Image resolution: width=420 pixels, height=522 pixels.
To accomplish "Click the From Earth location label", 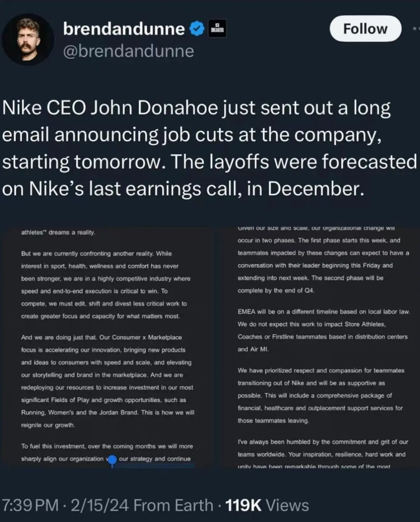I will coord(173,505).
